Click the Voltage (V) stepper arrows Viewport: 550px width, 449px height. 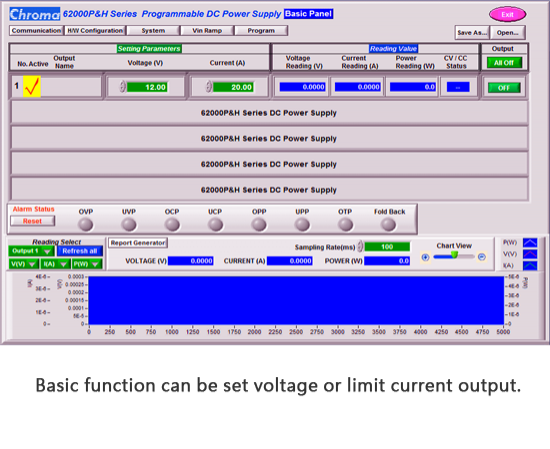pyautogui.click(x=122, y=87)
